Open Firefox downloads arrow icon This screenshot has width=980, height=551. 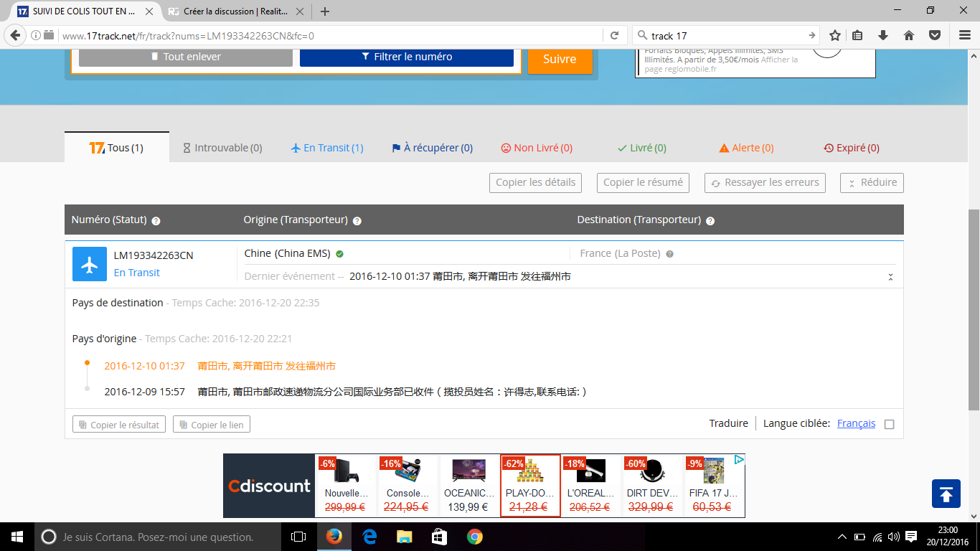tap(883, 35)
